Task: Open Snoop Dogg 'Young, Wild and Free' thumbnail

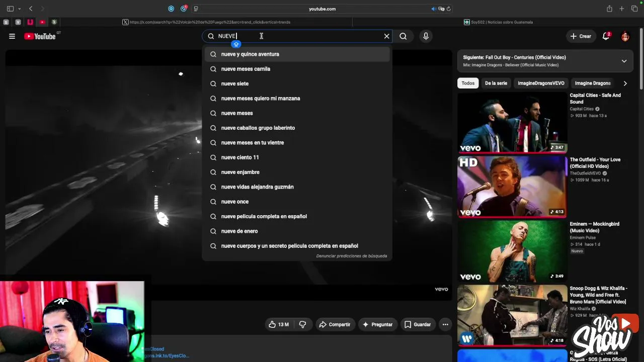Action: (512, 315)
